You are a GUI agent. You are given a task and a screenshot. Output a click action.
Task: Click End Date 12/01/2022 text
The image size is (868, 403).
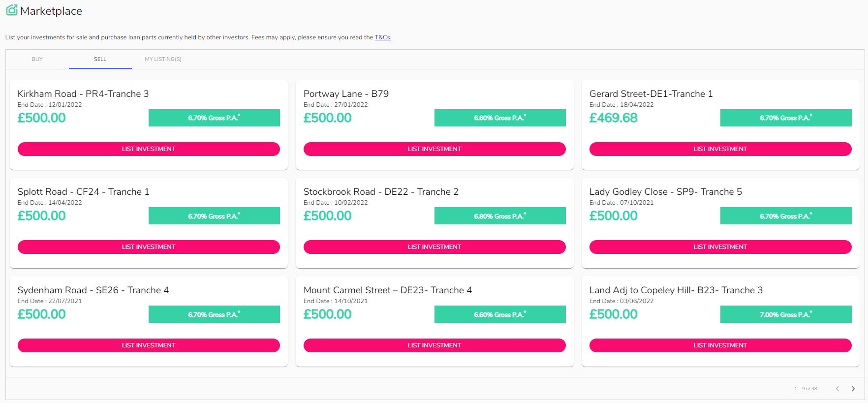[50, 105]
